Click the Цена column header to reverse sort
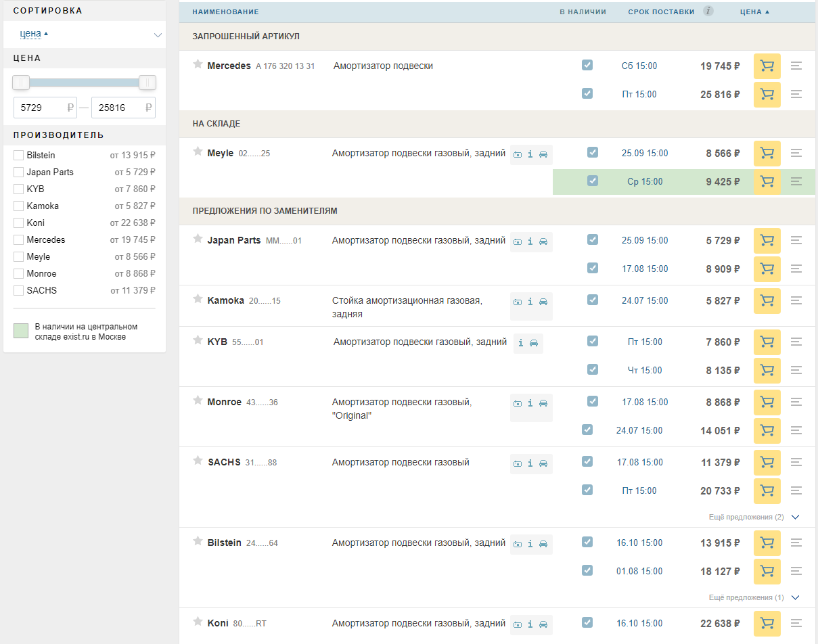Screen dimensions: 818x644 (754, 12)
